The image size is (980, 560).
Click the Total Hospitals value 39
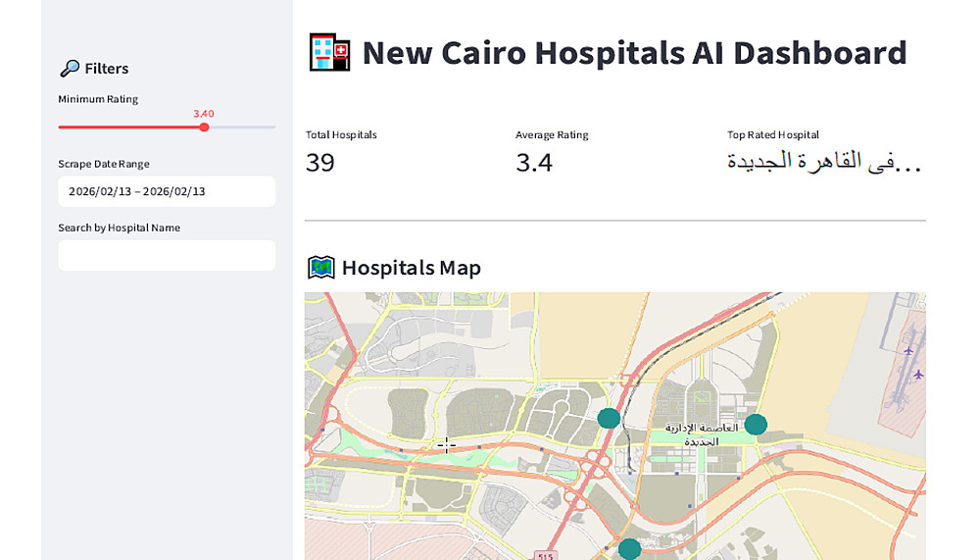coord(320,163)
